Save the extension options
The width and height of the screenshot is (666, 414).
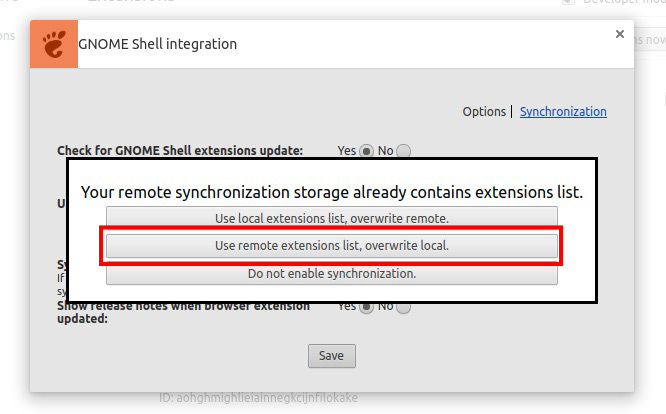331,355
